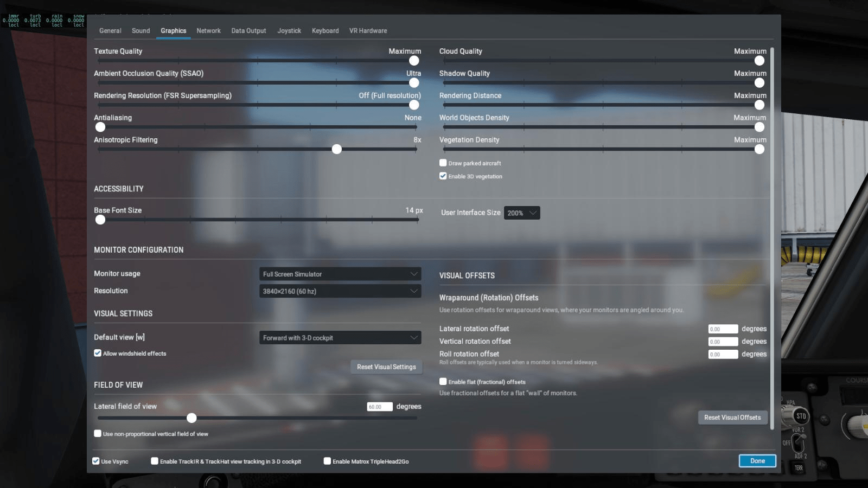Switch to the Data Output tab
Viewport: 868px width, 488px height.
coord(248,31)
